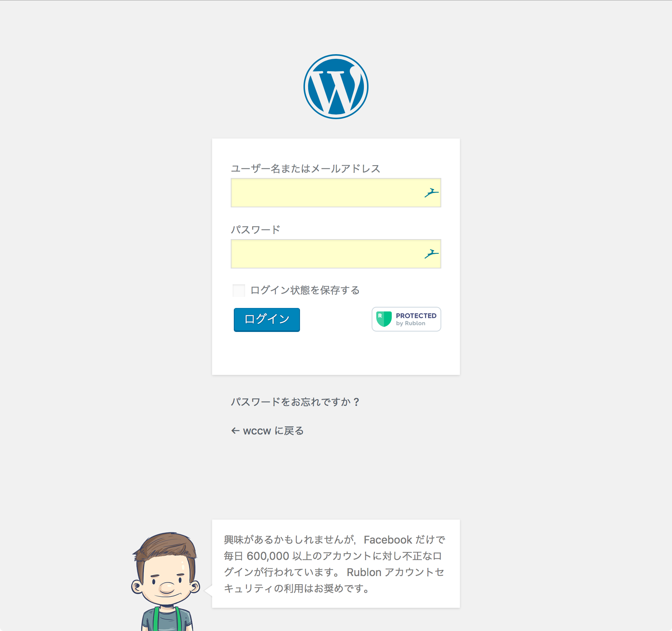672x631 pixels.
Task: Click Dashlane icon in password field
Action: pos(431,253)
